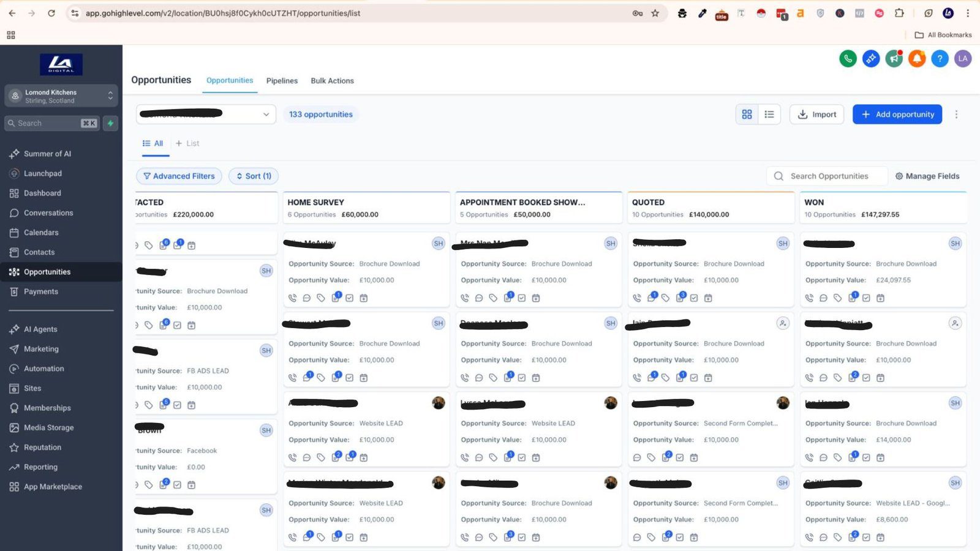
Task: Open Advanced Filters
Action: [x=179, y=176]
